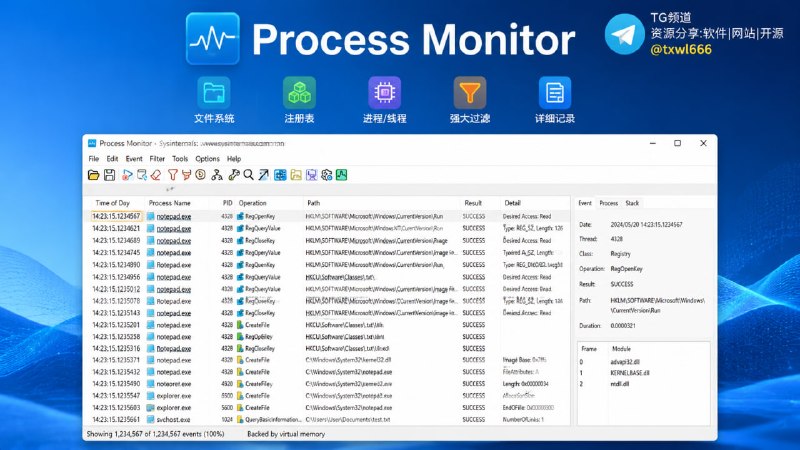Image resolution: width=800 pixels, height=450 pixels.
Task: Switch to the Process tab in details pane
Action: pos(608,203)
